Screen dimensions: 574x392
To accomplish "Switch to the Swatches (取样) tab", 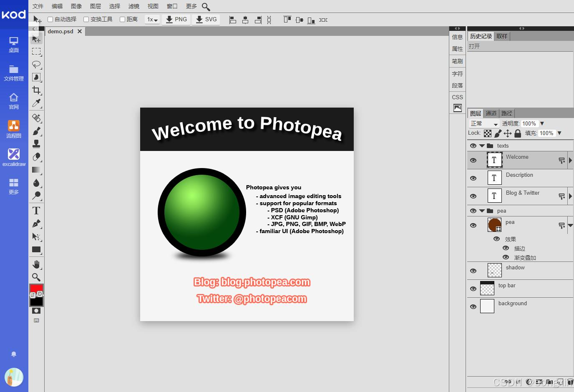I will (502, 36).
